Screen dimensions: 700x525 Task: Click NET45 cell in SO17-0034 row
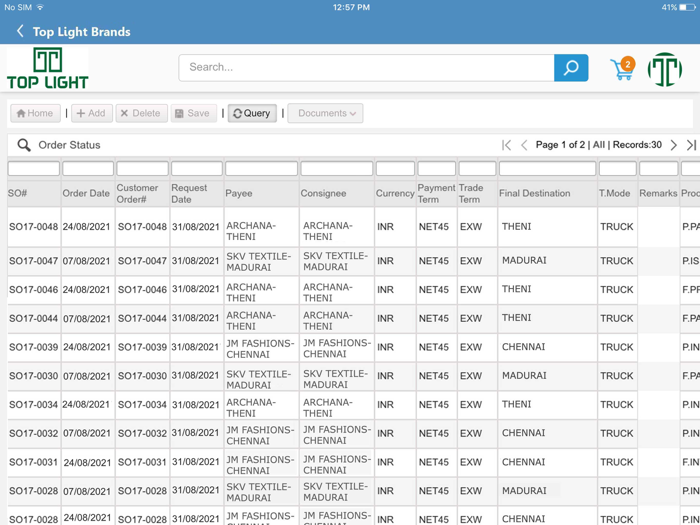[433, 404]
